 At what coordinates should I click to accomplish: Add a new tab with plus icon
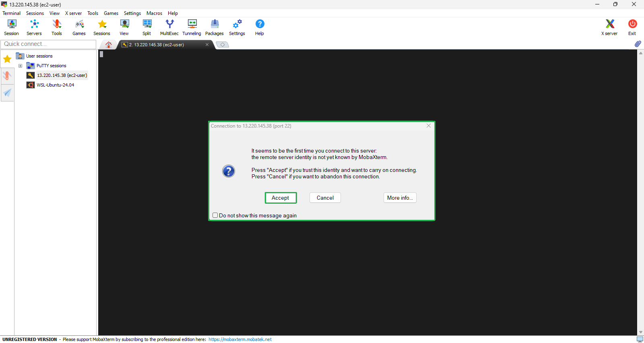click(223, 45)
